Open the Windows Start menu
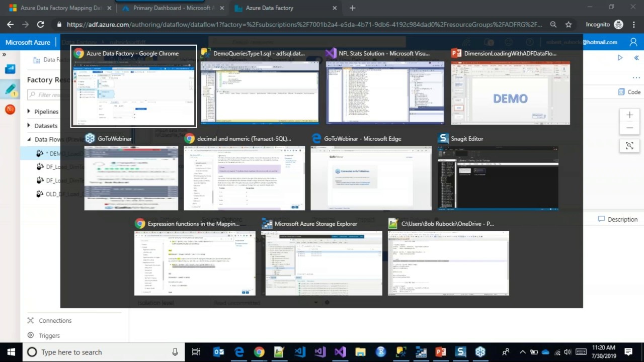Image resolution: width=644 pixels, height=362 pixels. [11, 352]
